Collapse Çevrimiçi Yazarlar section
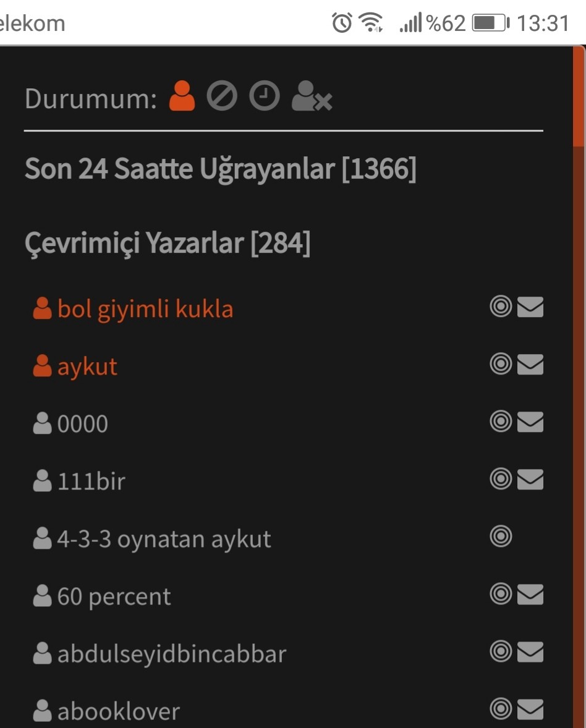 (167, 243)
